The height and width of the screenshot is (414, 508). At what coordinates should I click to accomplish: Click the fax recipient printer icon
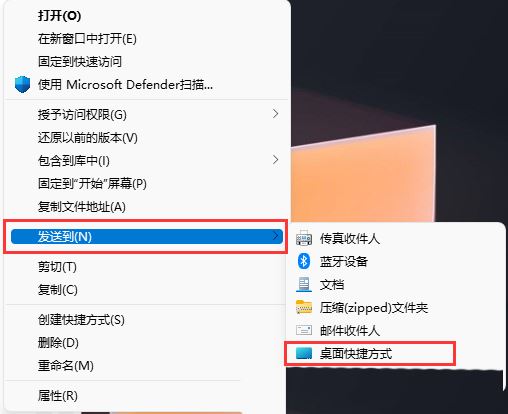[304, 238]
